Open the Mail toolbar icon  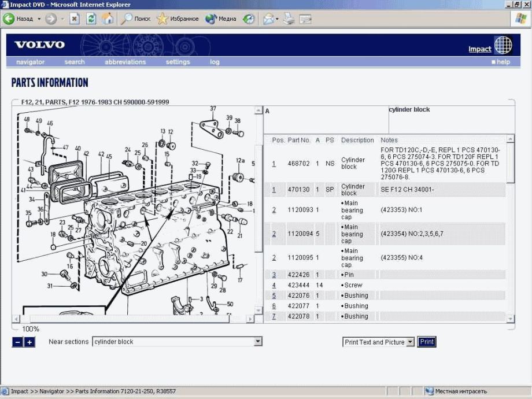268,19
